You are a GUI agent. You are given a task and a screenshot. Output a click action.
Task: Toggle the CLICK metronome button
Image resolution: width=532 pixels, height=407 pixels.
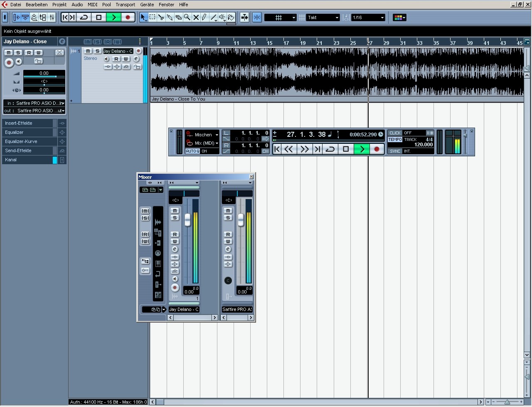(x=395, y=133)
